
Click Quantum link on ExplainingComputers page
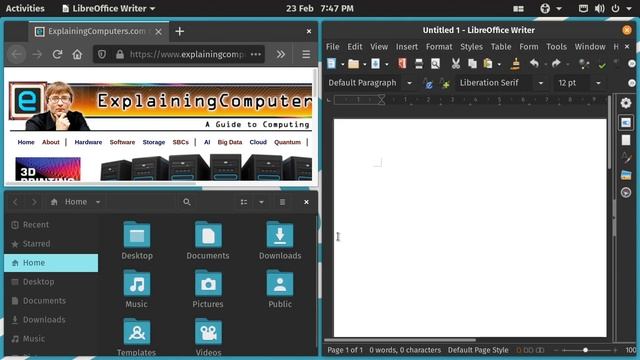pyautogui.click(x=287, y=142)
